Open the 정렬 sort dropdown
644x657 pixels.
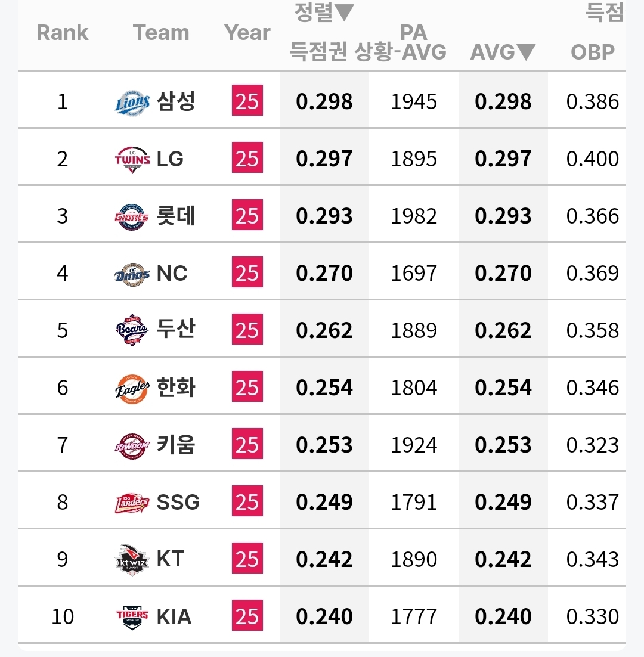324,12
